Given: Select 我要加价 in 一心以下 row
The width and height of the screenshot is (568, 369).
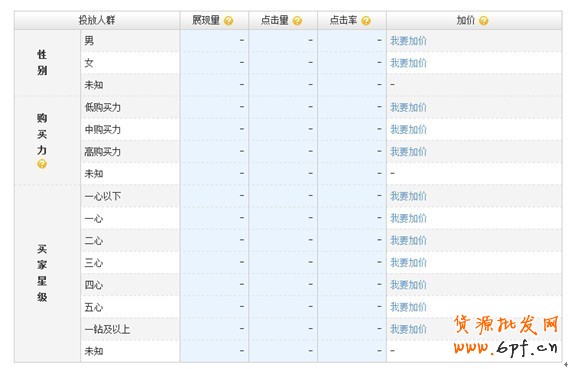Looking at the screenshot, I should click(408, 196).
